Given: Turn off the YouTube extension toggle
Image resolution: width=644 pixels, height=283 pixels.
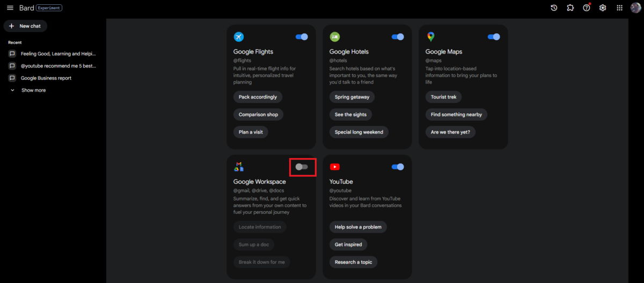Looking at the screenshot, I should [x=398, y=167].
